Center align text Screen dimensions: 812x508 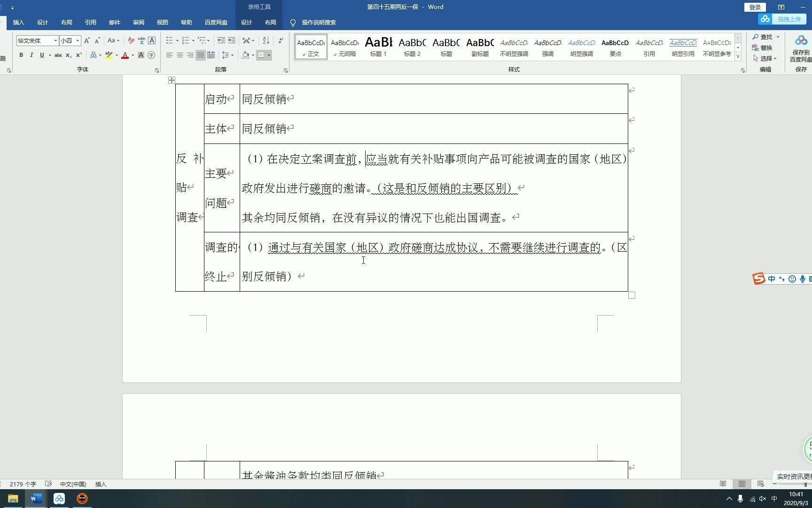[x=180, y=55]
